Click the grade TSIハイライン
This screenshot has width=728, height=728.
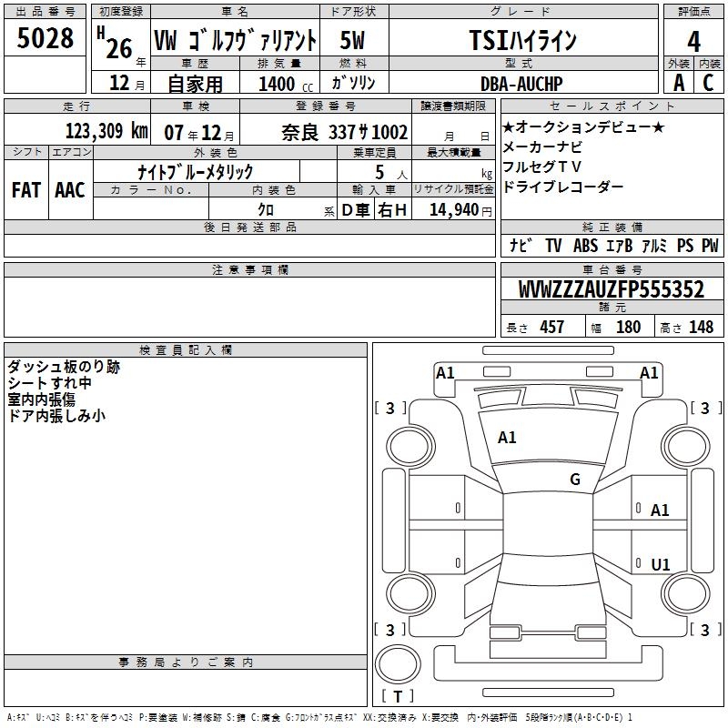(523, 40)
